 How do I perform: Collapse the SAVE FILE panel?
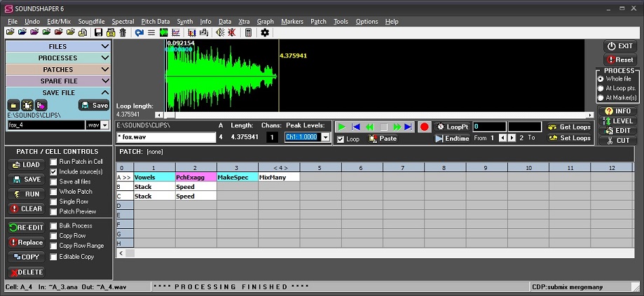pyautogui.click(x=105, y=92)
